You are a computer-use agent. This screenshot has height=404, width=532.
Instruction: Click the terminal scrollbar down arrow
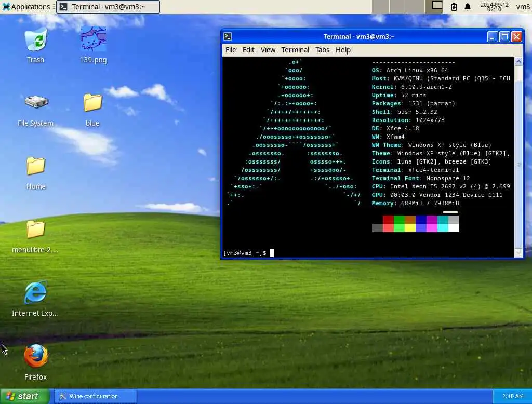click(x=518, y=253)
